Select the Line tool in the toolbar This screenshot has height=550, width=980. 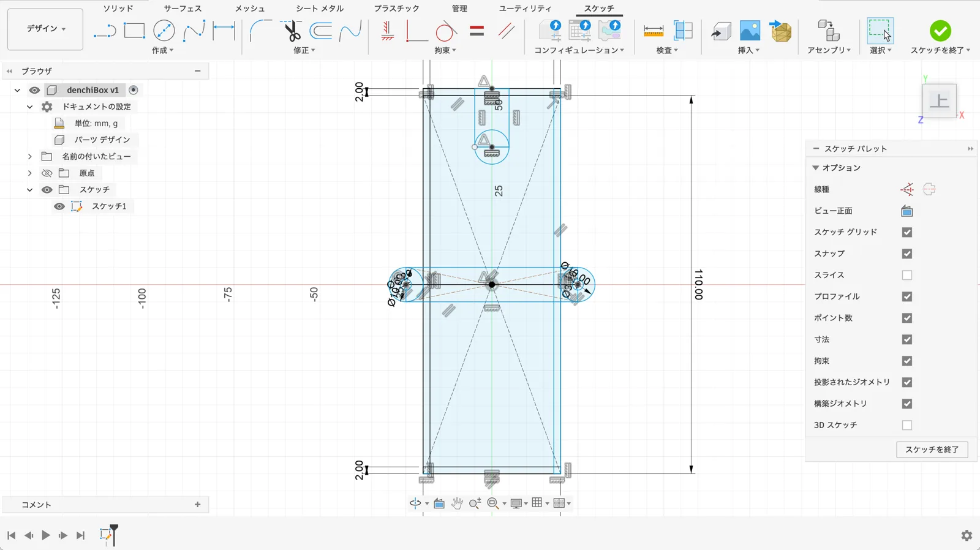point(105,31)
